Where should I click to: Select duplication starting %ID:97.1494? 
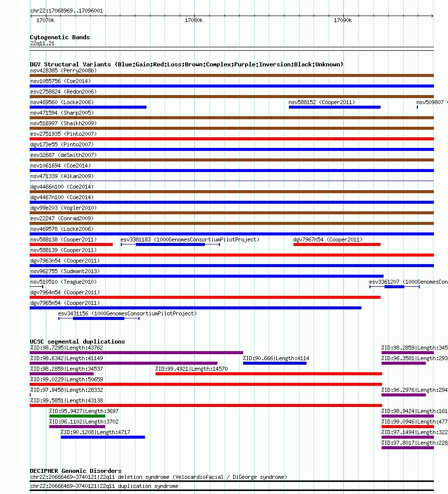tap(408, 437)
